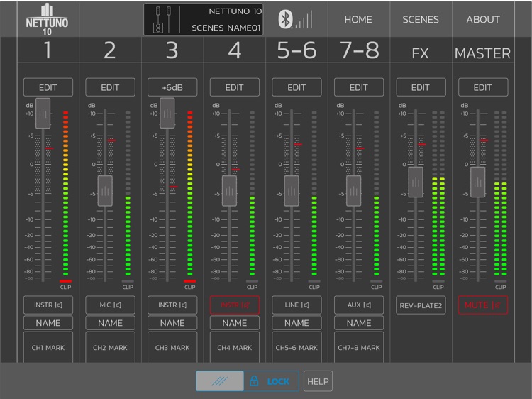The height and width of the screenshot is (399, 532).
Task: Open the HOME page
Action: [x=358, y=19]
